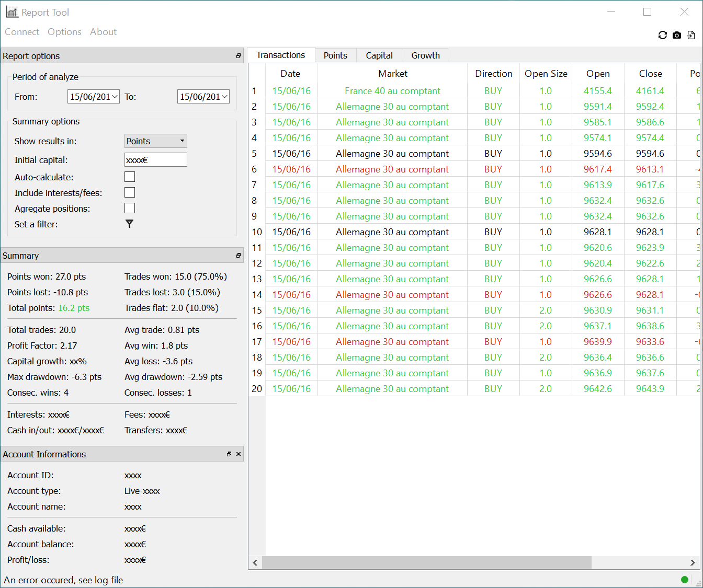703x588 pixels.
Task: Enable the Auto-calculate checkbox
Action: coord(130,177)
